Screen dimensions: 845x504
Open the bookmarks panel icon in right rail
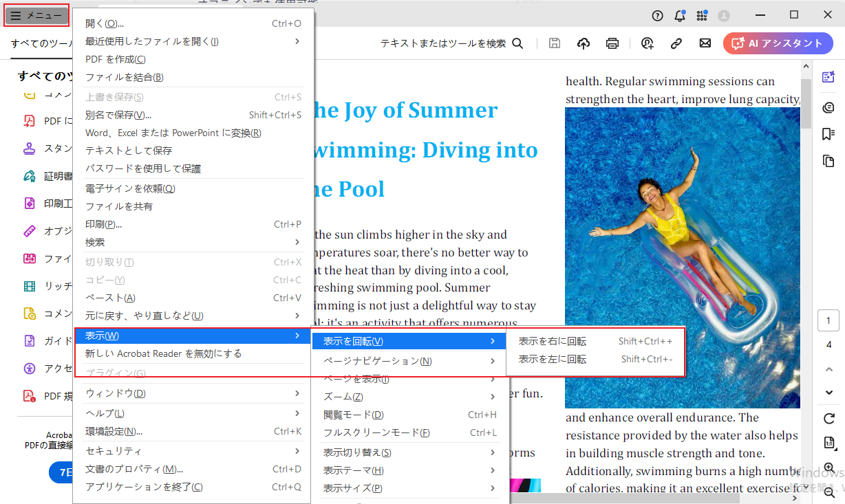(828, 134)
